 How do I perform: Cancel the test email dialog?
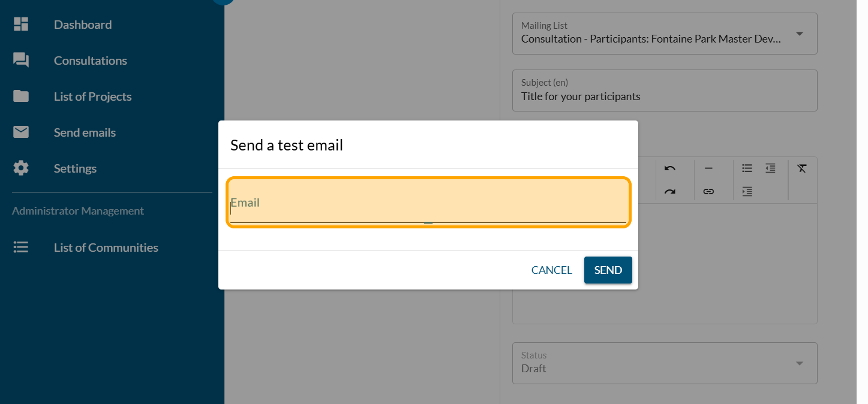(551, 270)
